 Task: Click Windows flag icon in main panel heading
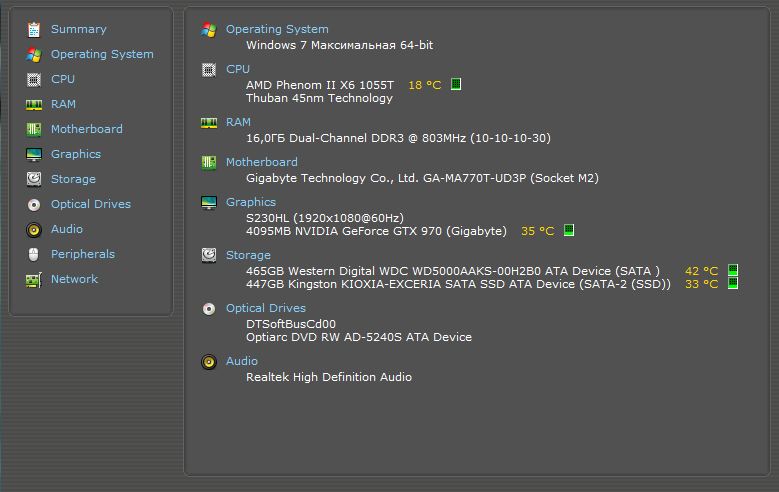pyautogui.click(x=209, y=30)
